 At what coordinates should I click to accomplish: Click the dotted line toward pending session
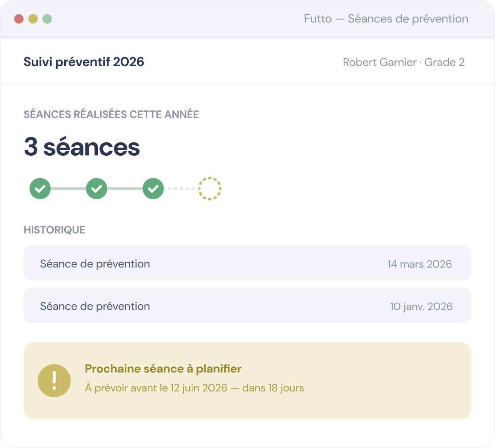[x=181, y=189]
